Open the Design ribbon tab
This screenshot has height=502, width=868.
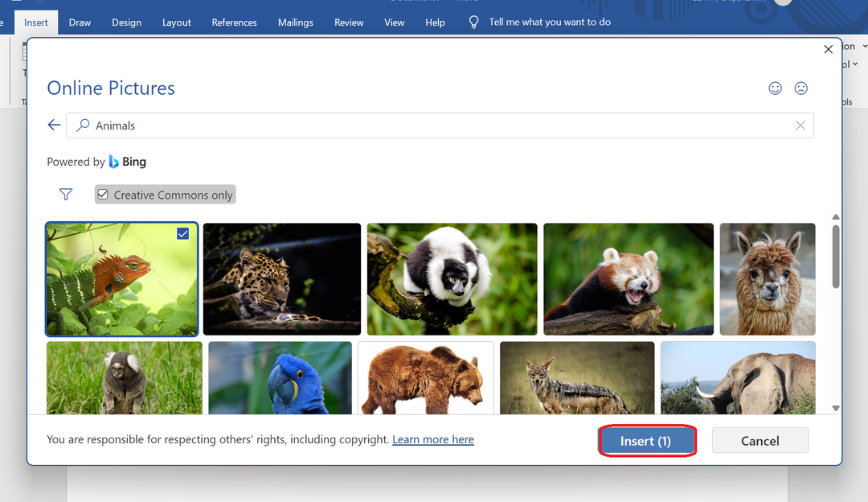pyautogui.click(x=126, y=23)
